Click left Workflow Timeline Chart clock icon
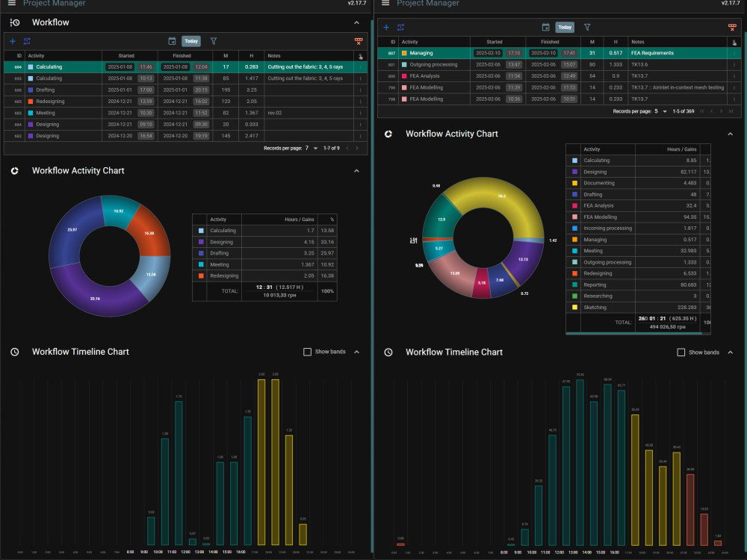 pos(15,352)
